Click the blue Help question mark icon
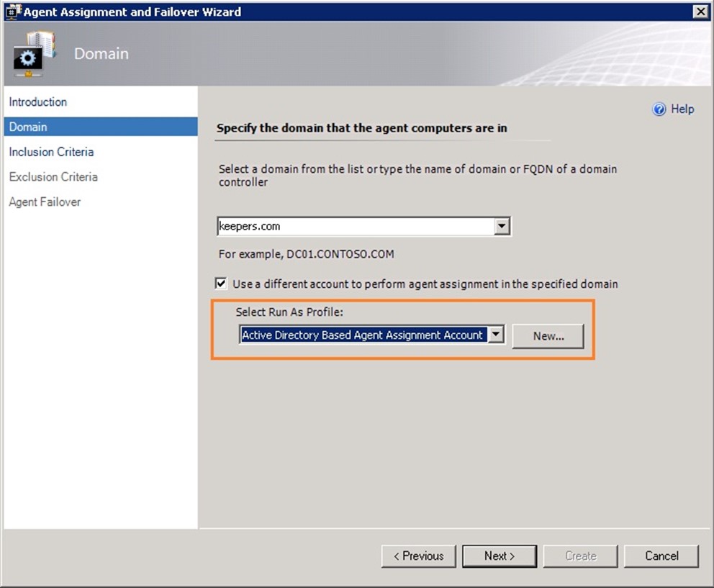The width and height of the screenshot is (714, 588). [x=659, y=109]
